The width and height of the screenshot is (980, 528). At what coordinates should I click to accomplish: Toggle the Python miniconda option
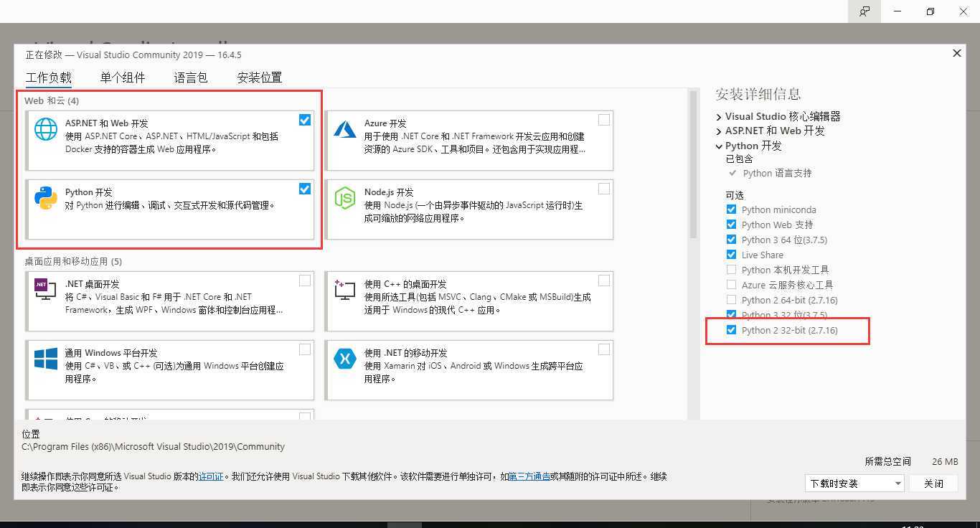coord(731,209)
